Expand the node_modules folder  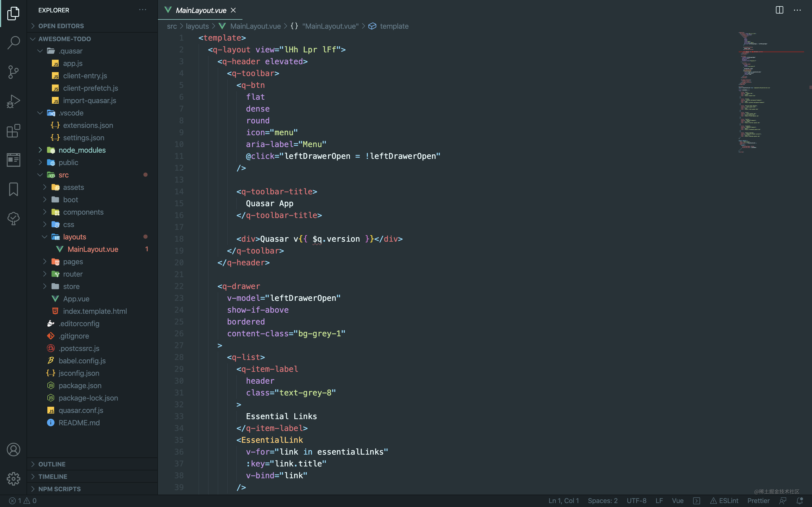82,150
